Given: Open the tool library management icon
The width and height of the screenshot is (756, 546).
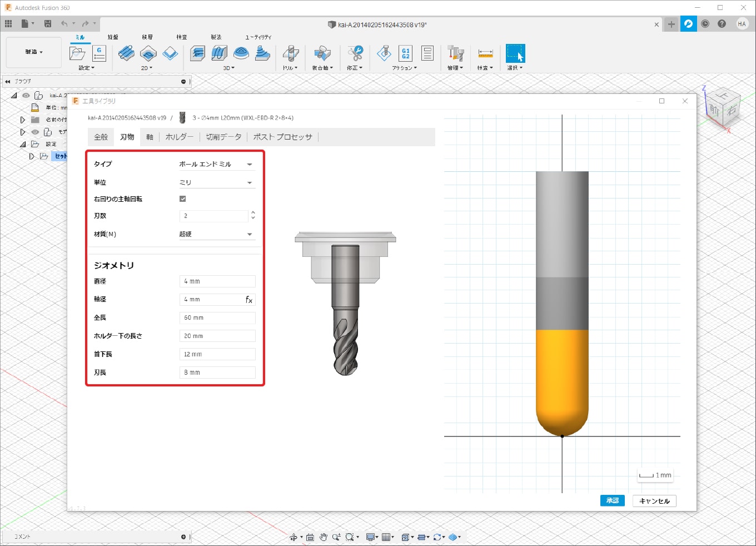Looking at the screenshot, I should click(x=455, y=53).
